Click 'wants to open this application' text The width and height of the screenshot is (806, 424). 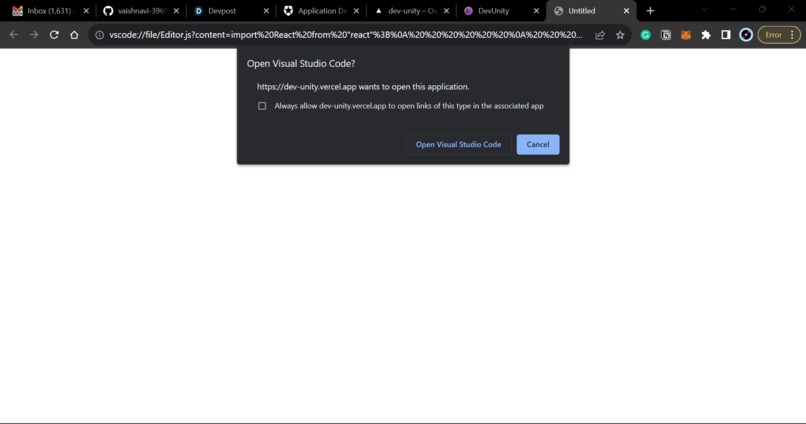point(414,87)
